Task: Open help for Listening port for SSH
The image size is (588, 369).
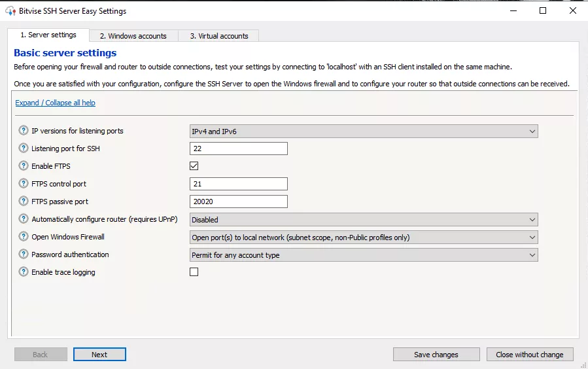Action: coord(24,149)
